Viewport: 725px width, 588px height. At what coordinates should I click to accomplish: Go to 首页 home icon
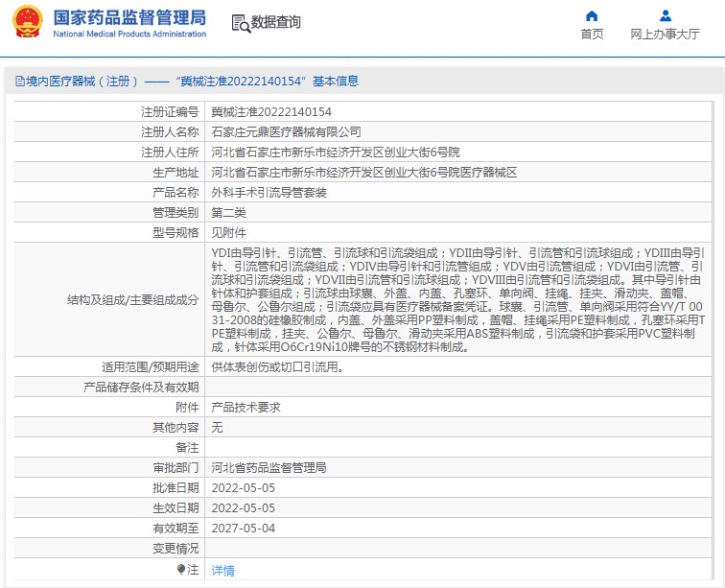click(592, 16)
